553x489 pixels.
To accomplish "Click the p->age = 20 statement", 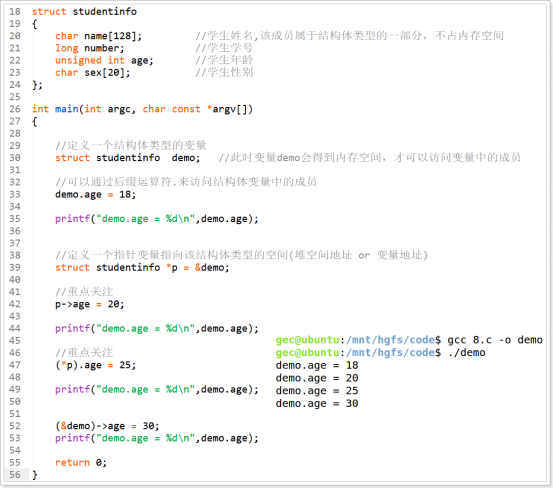I will (90, 304).
